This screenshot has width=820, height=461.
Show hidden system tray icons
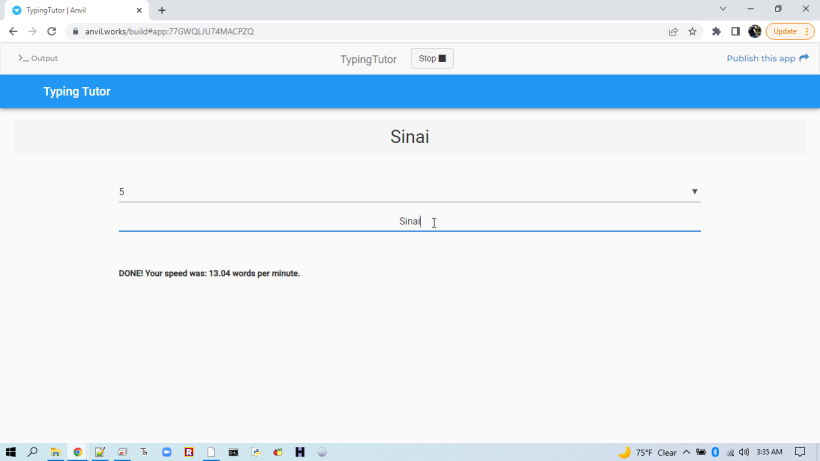tap(686, 452)
